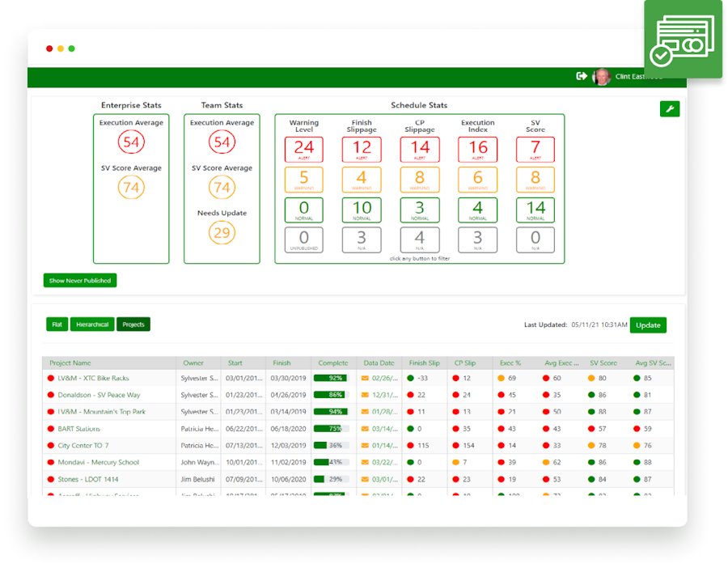Filter by Execution Index alert count 16
Screen dimensions: 728x568
(478, 149)
